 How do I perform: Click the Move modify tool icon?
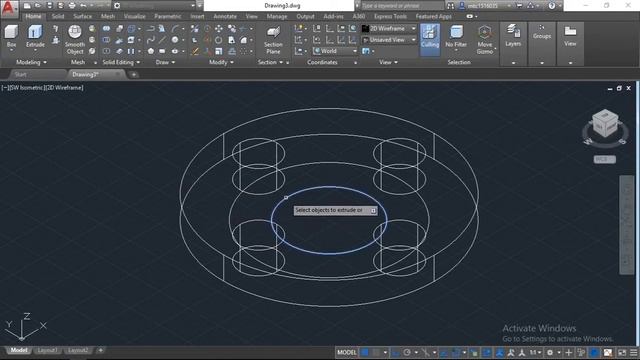coord(219,29)
